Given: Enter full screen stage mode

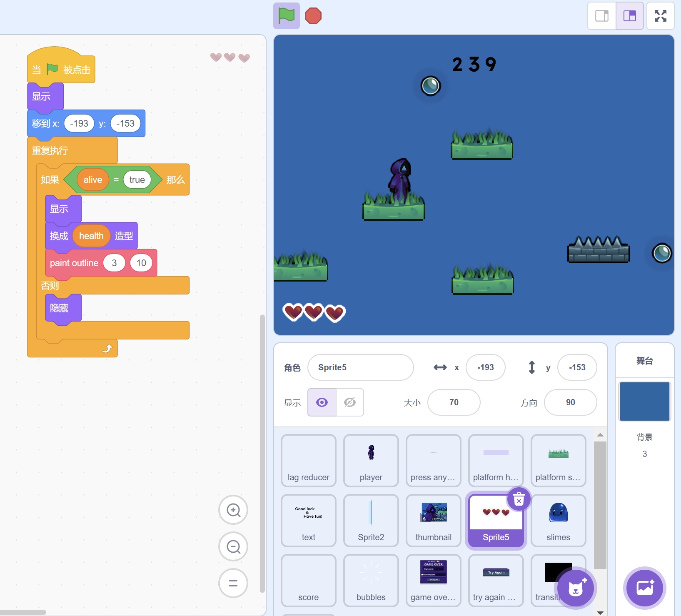Looking at the screenshot, I should tap(660, 16).
